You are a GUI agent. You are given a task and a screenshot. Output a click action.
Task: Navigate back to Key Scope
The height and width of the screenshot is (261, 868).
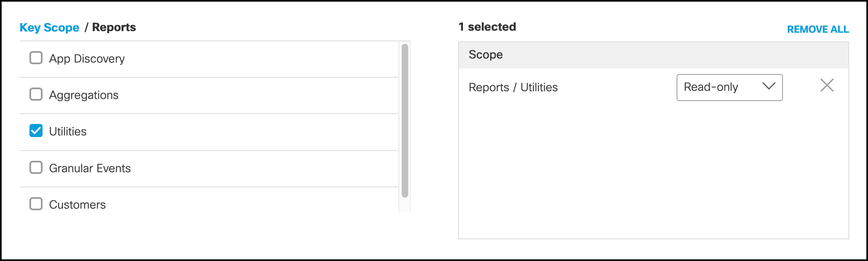point(49,27)
